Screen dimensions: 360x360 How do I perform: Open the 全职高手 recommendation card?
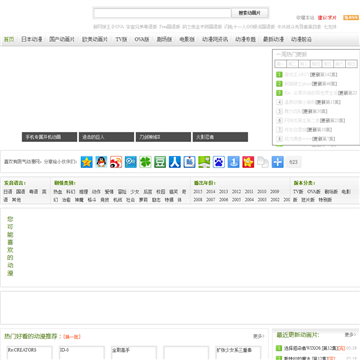click(134, 353)
